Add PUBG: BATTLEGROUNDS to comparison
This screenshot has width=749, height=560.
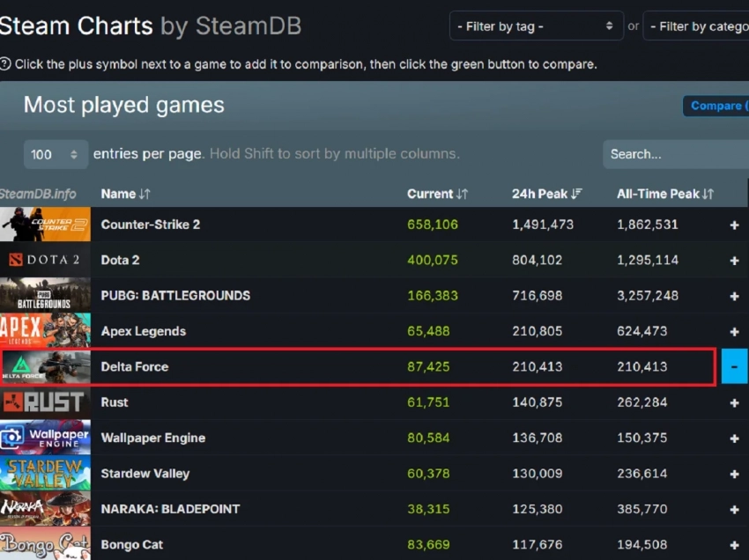tap(734, 297)
